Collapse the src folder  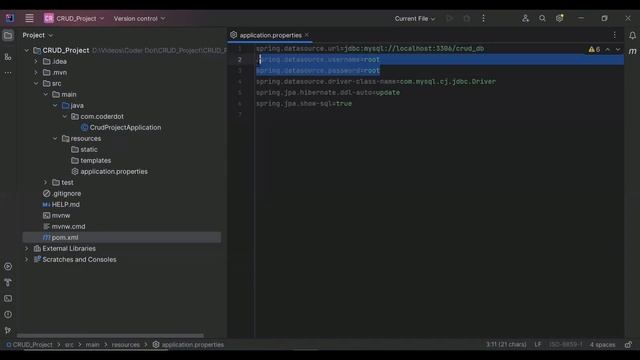(x=36, y=83)
